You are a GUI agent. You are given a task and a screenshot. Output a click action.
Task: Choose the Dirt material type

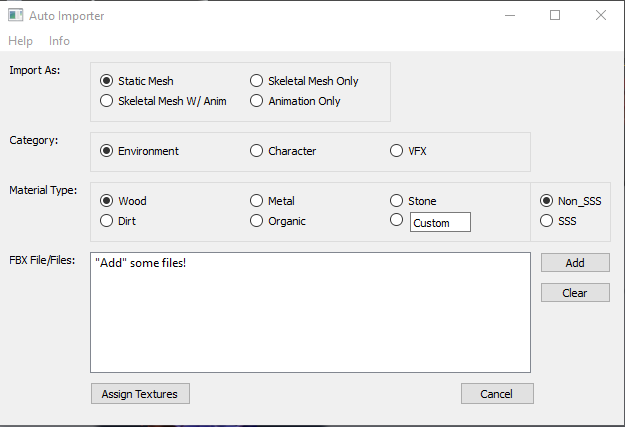(x=107, y=221)
